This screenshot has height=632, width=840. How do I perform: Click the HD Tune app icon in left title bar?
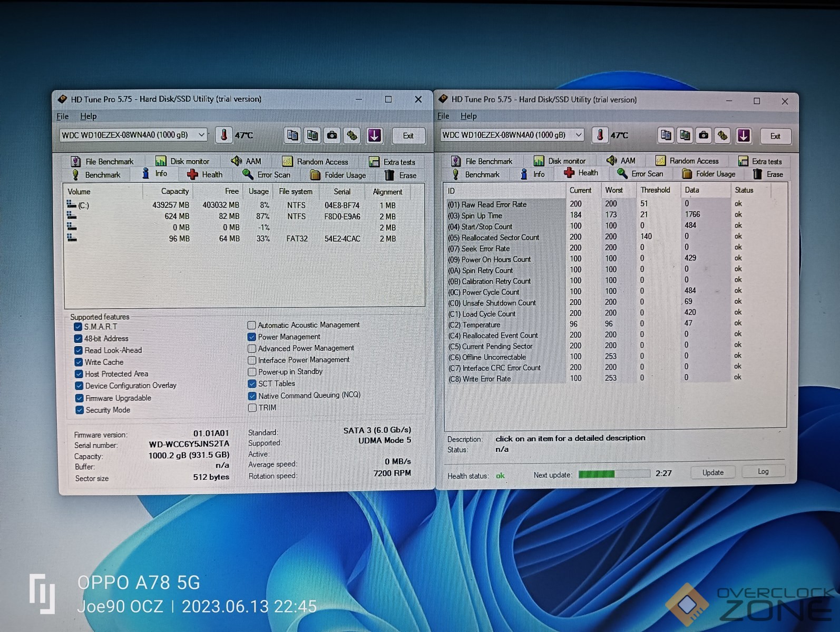pos(62,98)
